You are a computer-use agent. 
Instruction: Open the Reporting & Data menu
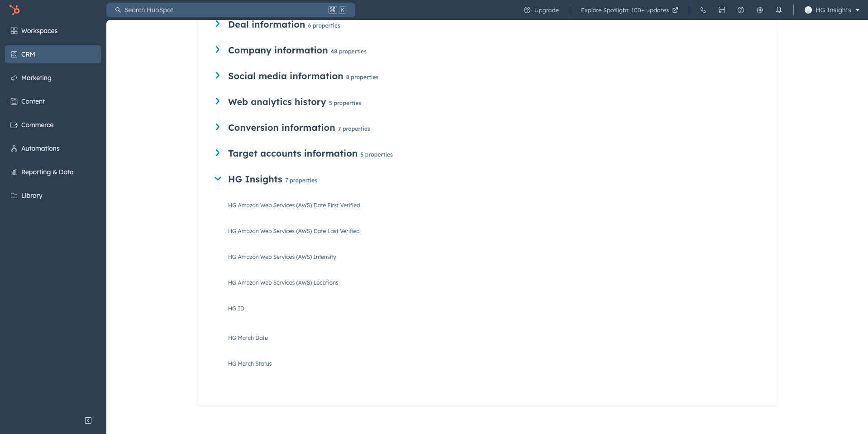(53, 172)
